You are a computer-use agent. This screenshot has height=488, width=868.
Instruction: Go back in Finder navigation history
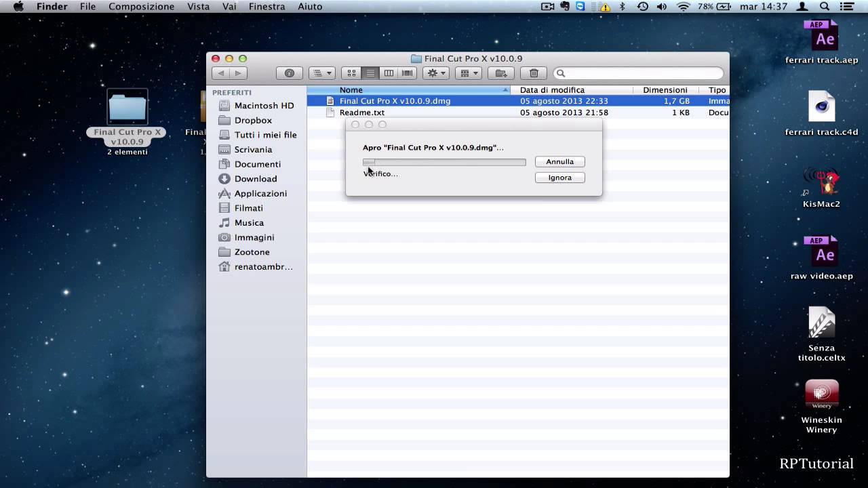click(220, 73)
